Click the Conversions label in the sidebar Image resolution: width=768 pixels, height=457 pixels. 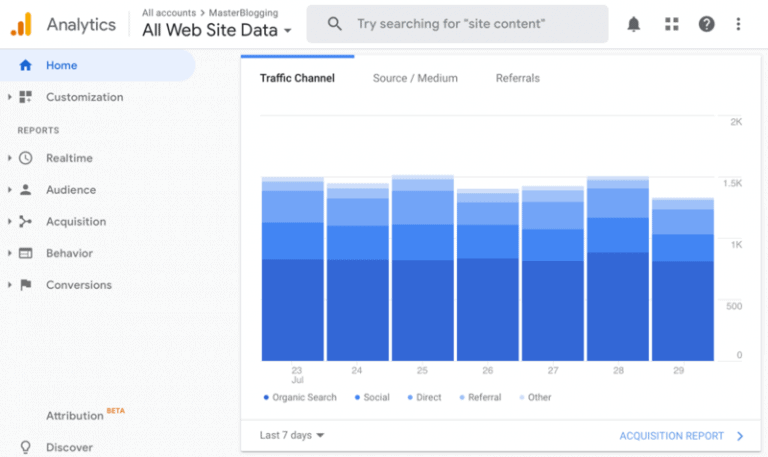79,285
